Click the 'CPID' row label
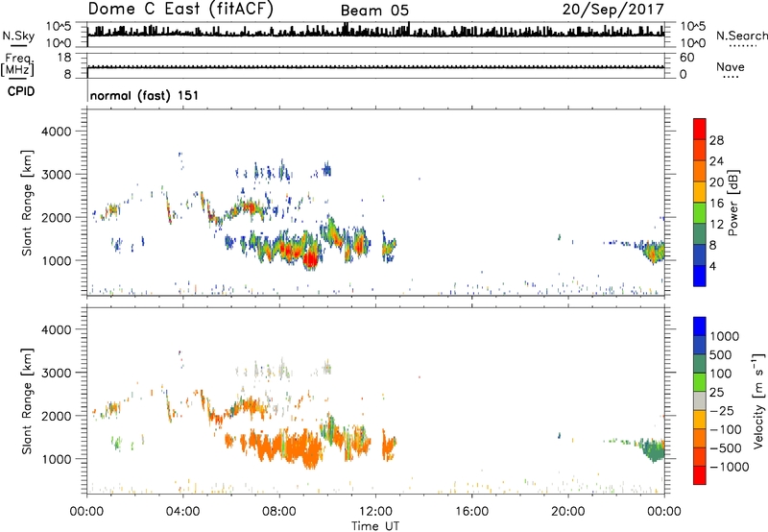The image size is (768, 532). pos(21,91)
